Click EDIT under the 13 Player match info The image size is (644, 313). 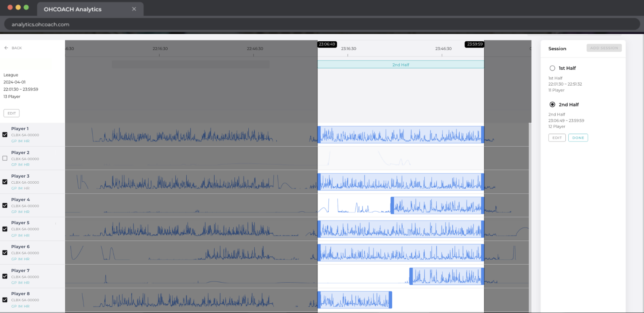(11, 113)
